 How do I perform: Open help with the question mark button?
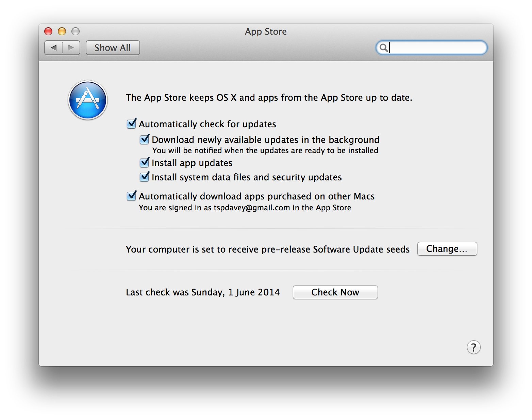pos(473,347)
